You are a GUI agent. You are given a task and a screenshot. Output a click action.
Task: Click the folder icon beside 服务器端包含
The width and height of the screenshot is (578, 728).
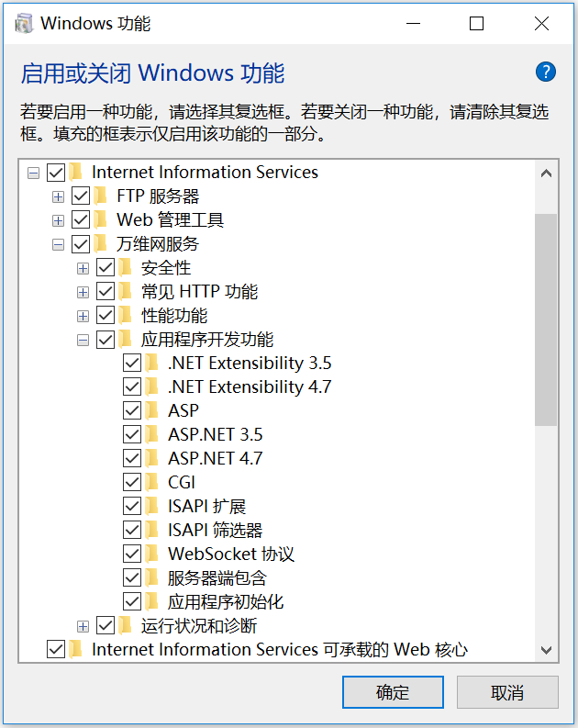point(151,578)
